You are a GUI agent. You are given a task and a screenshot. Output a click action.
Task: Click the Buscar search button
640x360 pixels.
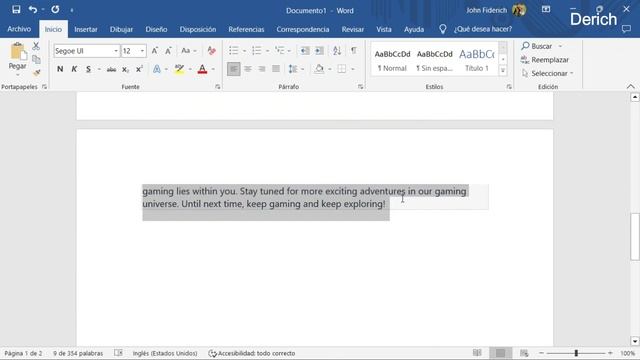(x=537, y=46)
